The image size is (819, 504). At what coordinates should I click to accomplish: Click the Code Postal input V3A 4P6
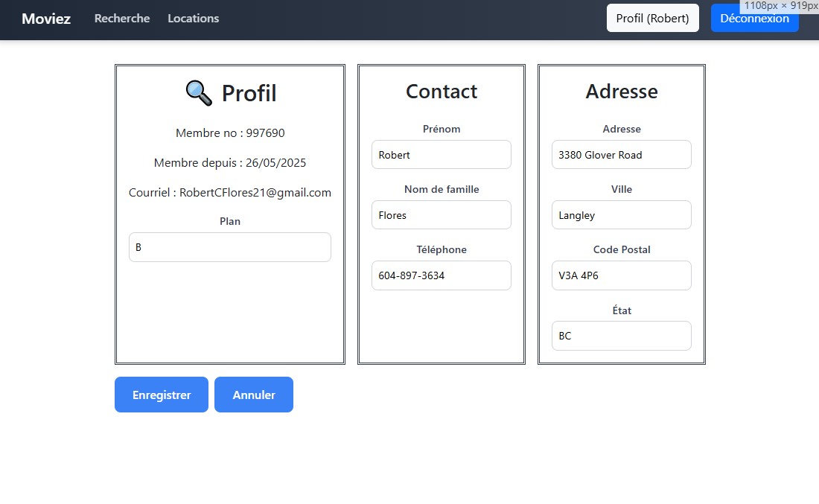[x=622, y=275]
